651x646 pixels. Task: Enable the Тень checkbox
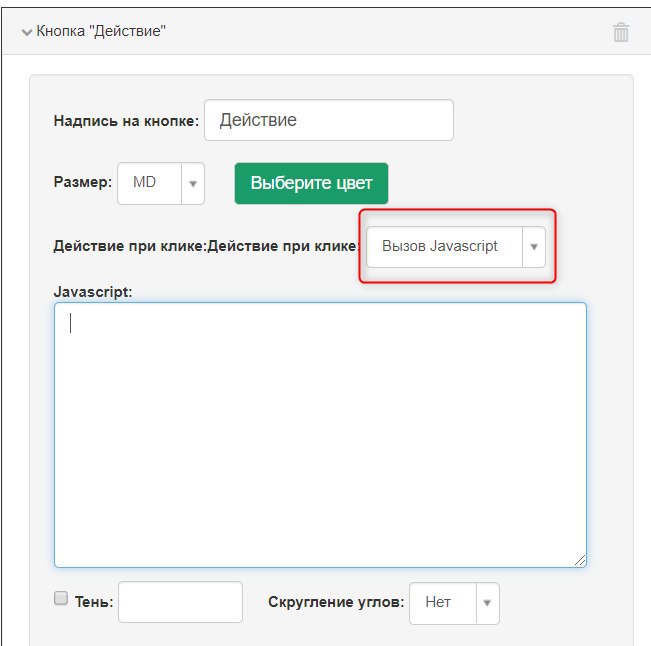pos(61,598)
